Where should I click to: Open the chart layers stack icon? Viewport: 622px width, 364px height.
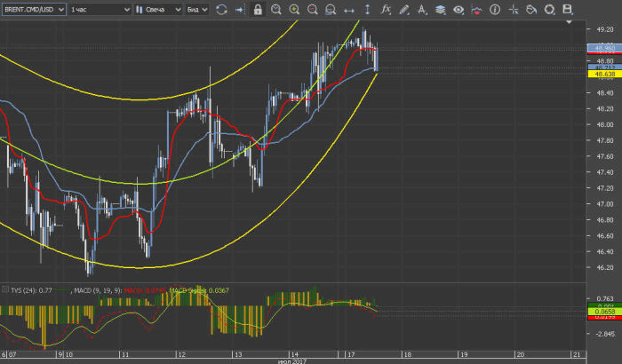440,10
